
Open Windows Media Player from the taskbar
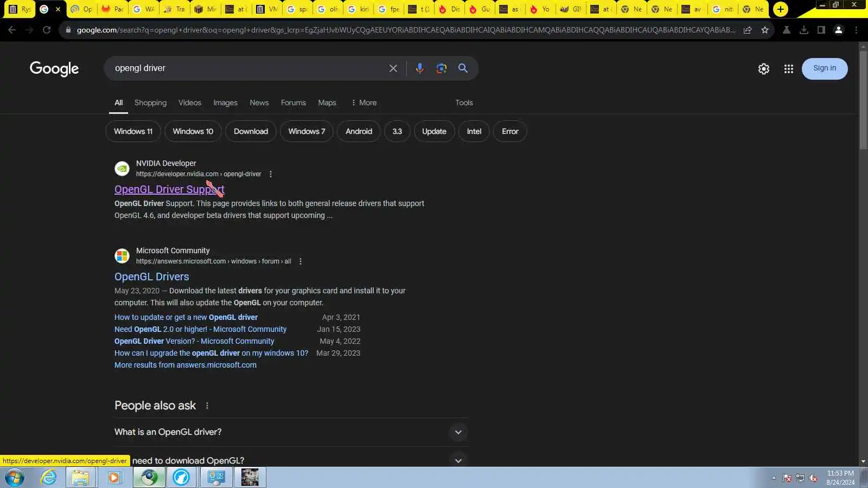[x=114, y=478]
